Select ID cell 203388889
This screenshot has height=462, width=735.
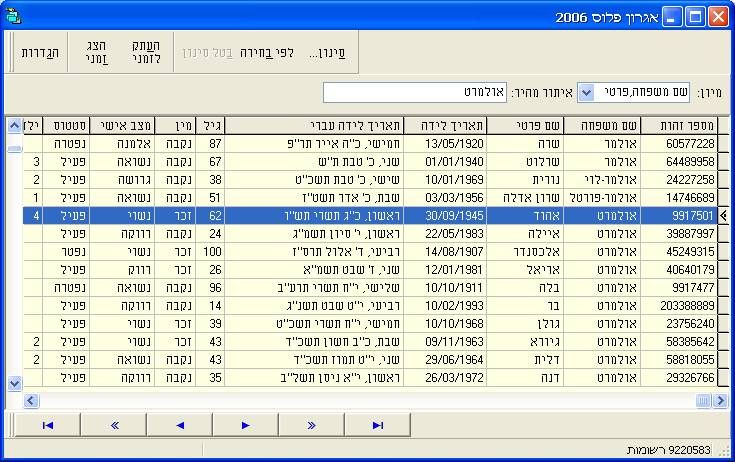click(x=679, y=306)
